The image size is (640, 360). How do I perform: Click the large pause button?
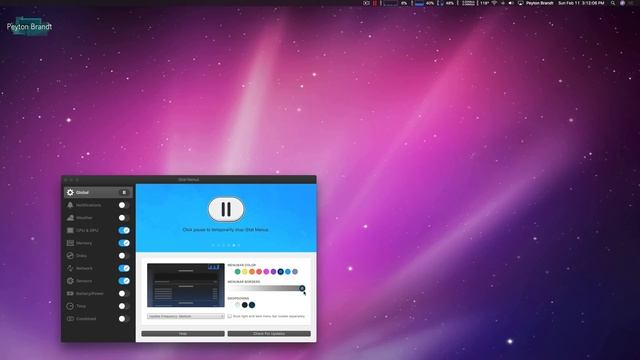coord(226,209)
